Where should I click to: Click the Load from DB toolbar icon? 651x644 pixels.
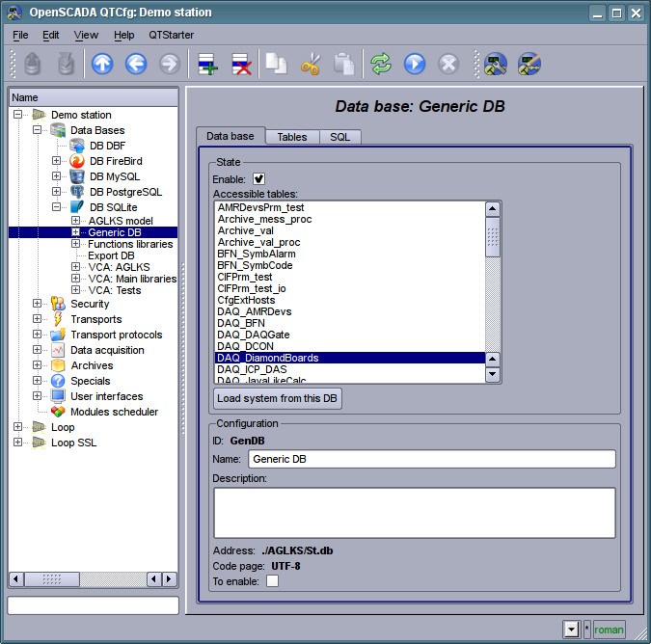(33, 65)
